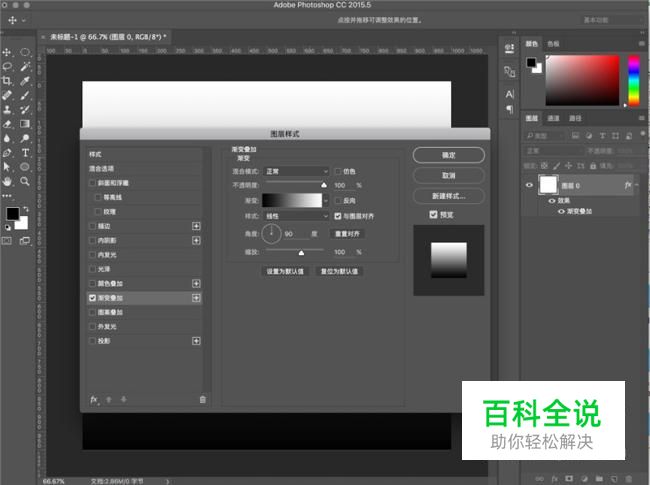The height and width of the screenshot is (485, 650).
Task: Open the layer blend mode dropdown in Layers panel
Action: [x=553, y=150]
